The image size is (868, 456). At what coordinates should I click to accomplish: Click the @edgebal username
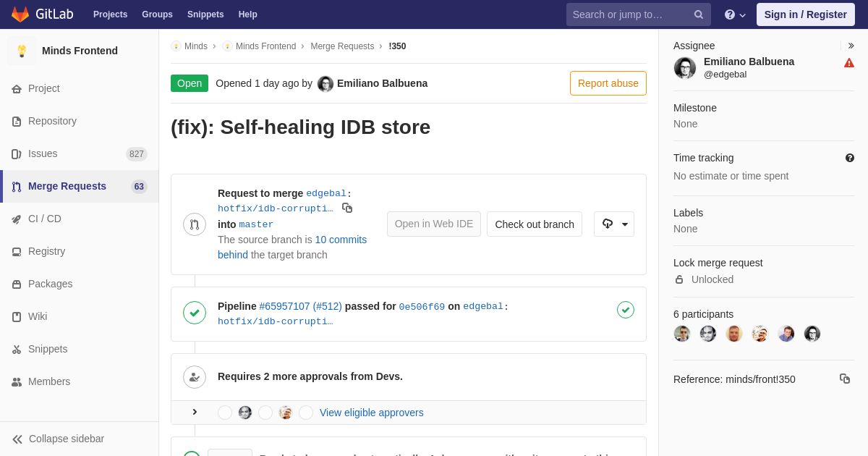725,75
